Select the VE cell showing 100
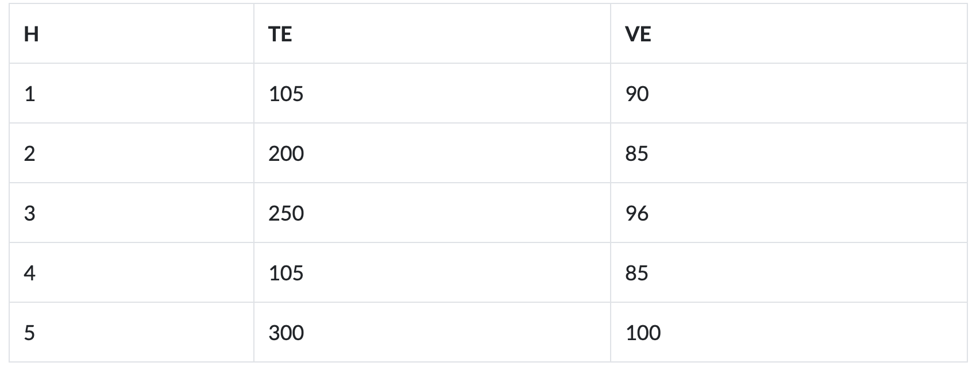The height and width of the screenshot is (370, 980). pyautogui.click(x=643, y=333)
